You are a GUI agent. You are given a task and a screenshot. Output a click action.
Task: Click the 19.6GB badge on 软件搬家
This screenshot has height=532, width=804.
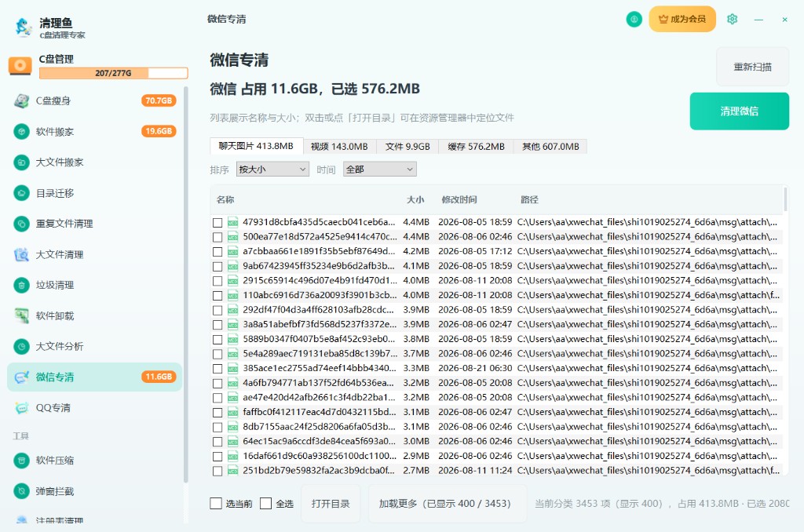tap(159, 131)
